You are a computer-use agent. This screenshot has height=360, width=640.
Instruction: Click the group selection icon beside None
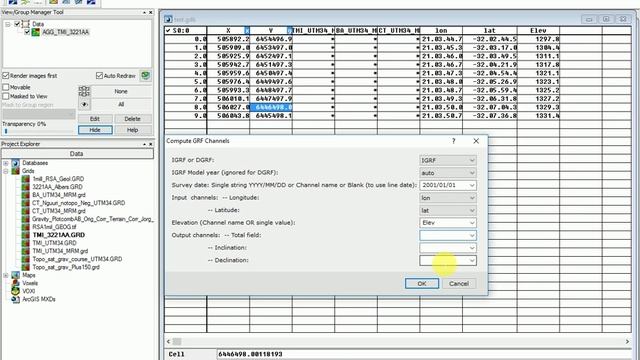(84, 91)
